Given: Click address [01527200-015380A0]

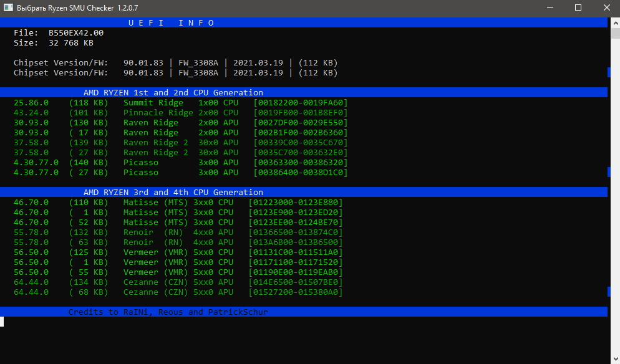Looking at the screenshot, I should 296,292.
